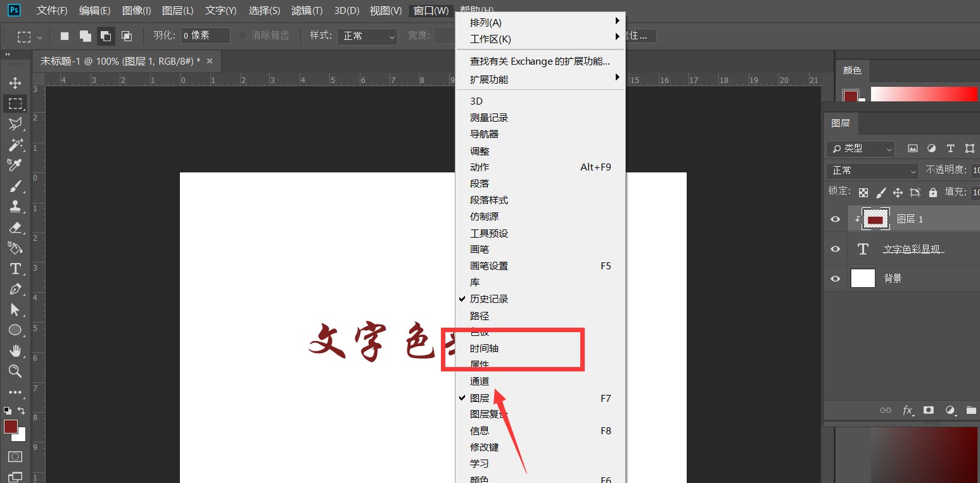Select the Eyedropper tool
The image size is (980, 483).
tap(15, 165)
